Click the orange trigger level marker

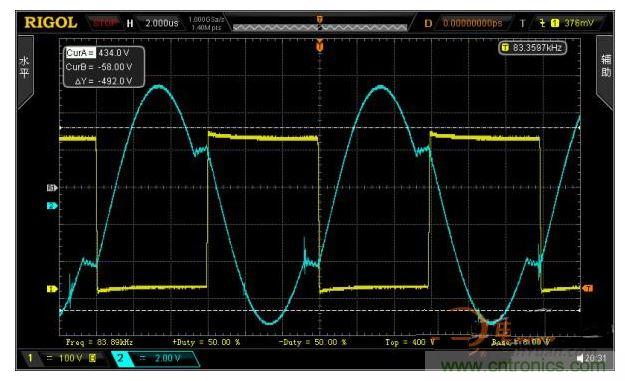coord(588,288)
